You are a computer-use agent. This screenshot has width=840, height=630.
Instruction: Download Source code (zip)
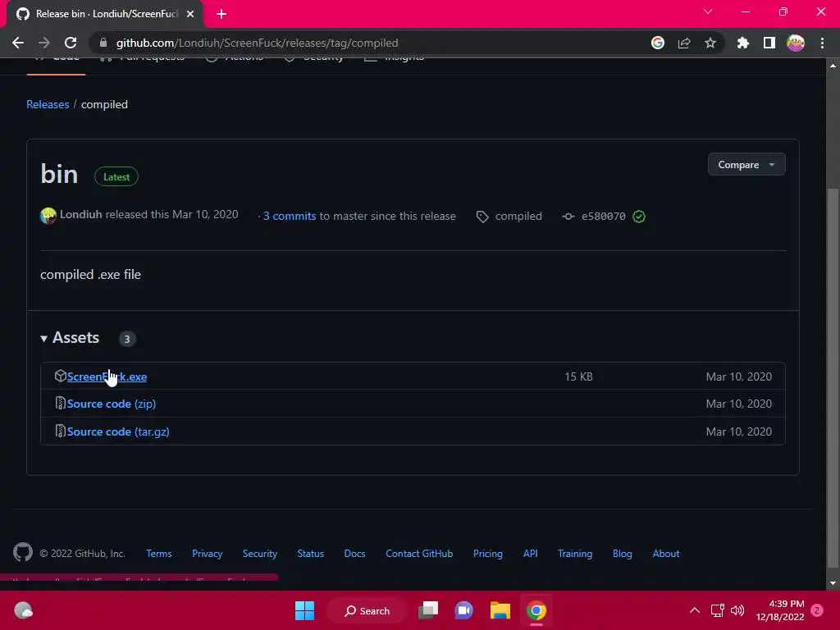coord(112,404)
